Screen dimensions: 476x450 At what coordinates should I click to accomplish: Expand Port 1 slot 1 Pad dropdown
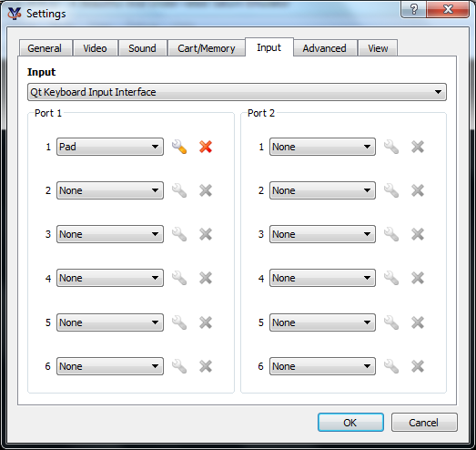110,147
